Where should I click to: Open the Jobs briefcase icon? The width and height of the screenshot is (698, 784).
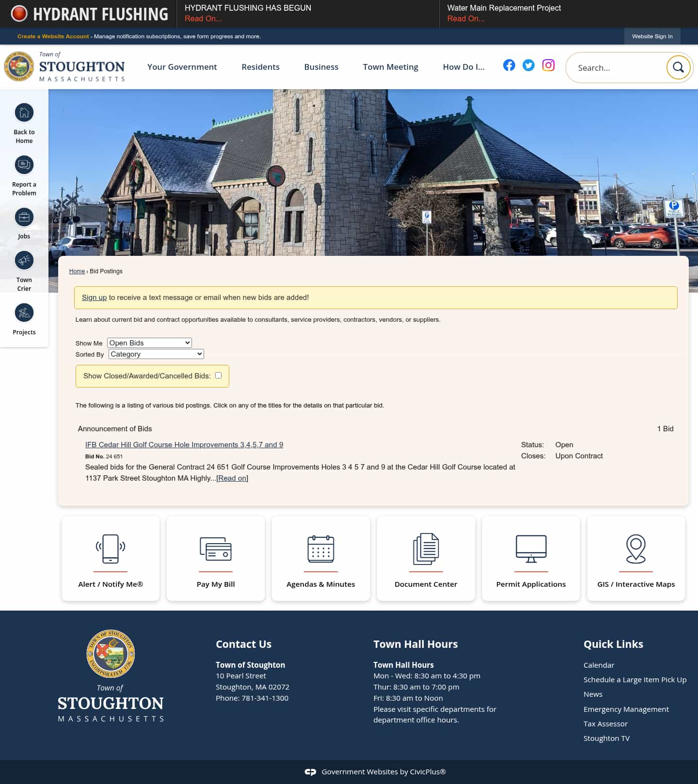pos(24,218)
